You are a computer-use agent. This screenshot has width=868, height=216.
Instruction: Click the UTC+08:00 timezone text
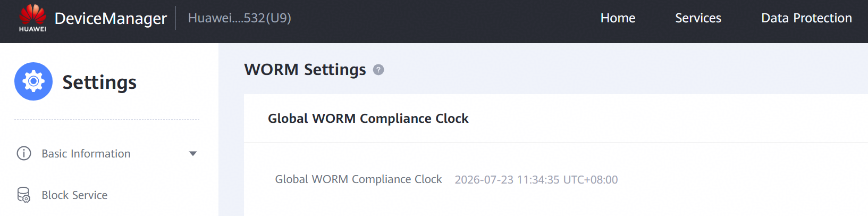591,180
